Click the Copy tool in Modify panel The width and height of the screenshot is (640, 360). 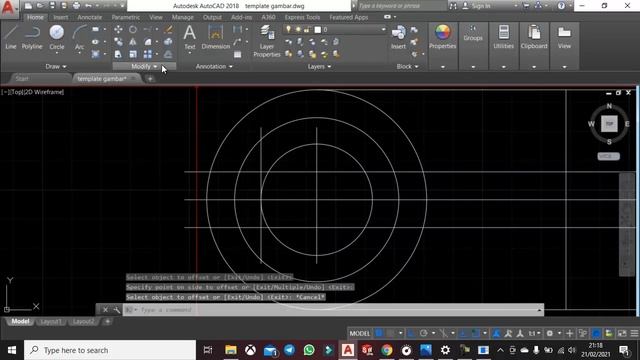tap(118, 42)
